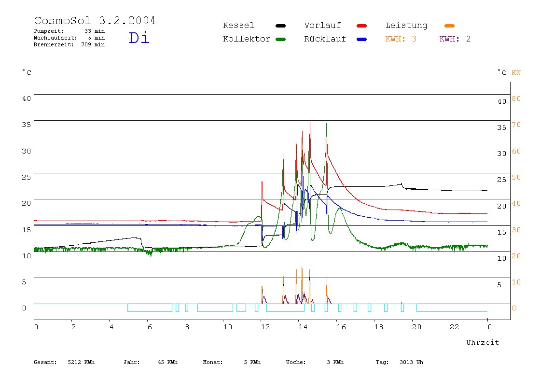The height and width of the screenshot is (392, 554).
Task: Click the blue 'Di' weekday label
Action: click(139, 38)
